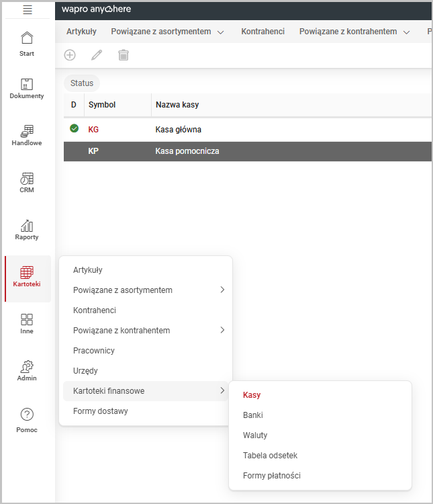The height and width of the screenshot is (504, 433).
Task: Open Kontrahenci in the top navigation bar
Action: pos(262,32)
